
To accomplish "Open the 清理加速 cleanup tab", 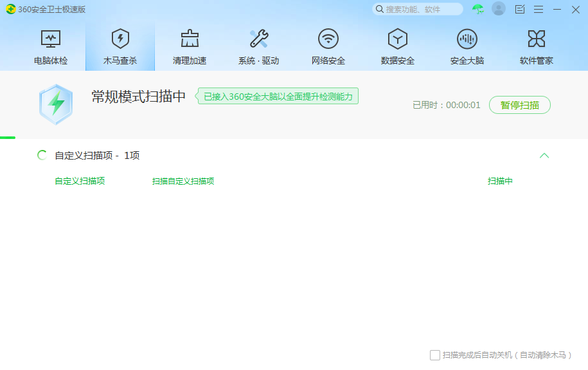I will [x=190, y=47].
